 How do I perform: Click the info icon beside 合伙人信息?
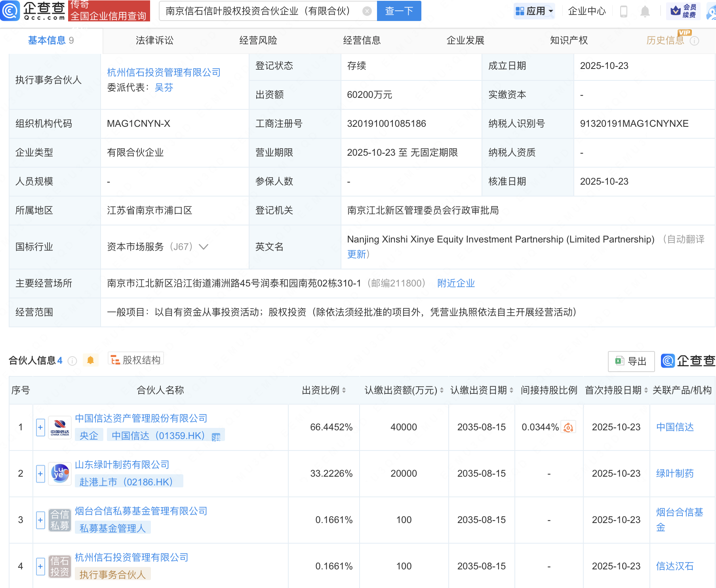coord(72,361)
